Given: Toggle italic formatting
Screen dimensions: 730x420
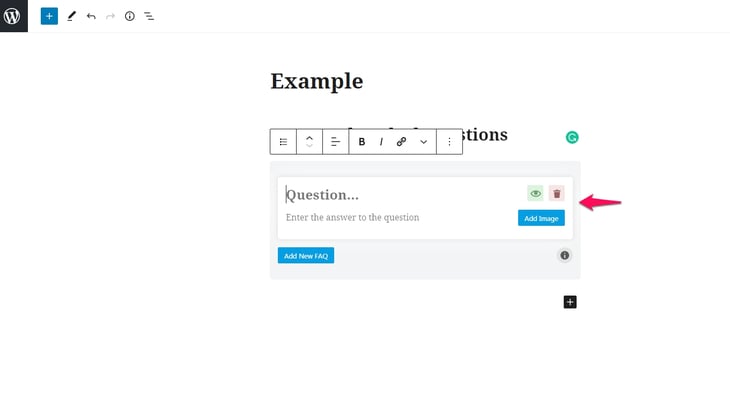Looking at the screenshot, I should (x=381, y=142).
